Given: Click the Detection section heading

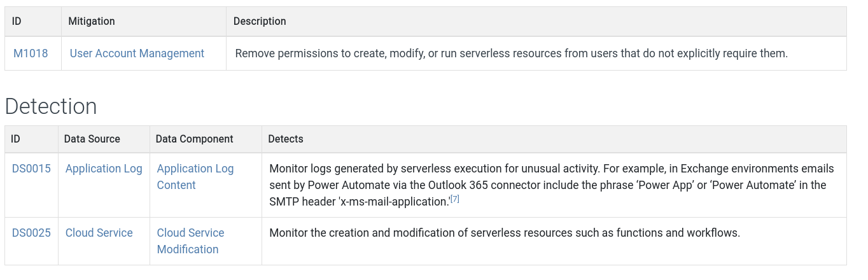Looking at the screenshot, I should [x=51, y=106].
